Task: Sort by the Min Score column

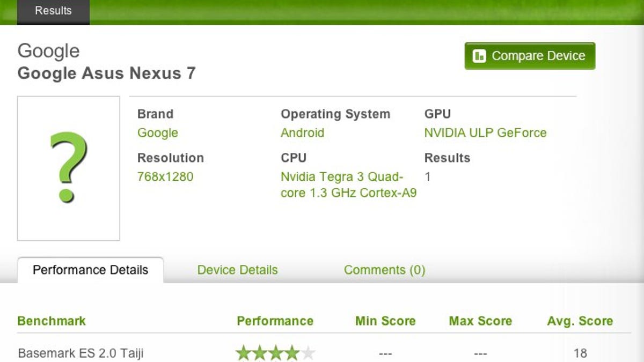Action: pos(385,321)
